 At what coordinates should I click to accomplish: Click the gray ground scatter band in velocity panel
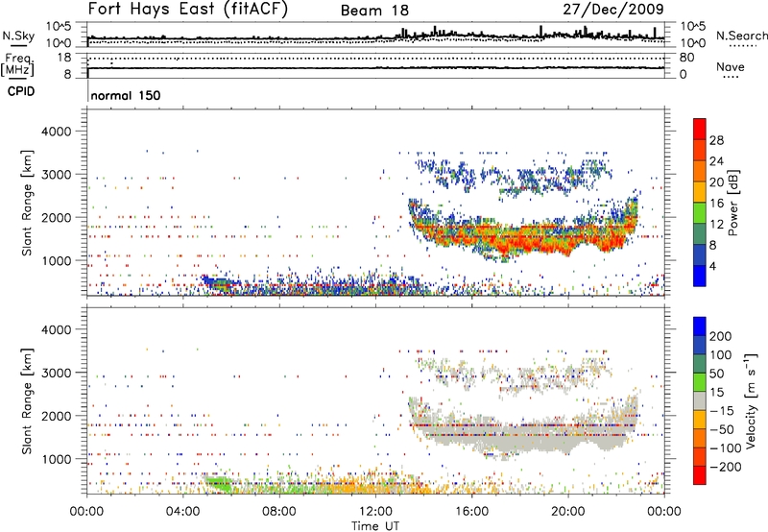point(524,433)
